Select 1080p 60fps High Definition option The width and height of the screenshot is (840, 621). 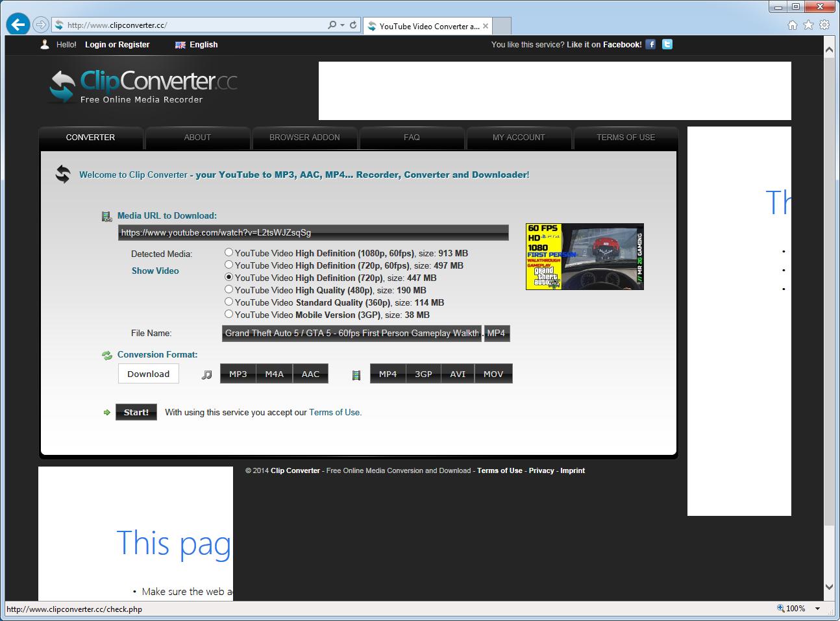(229, 252)
